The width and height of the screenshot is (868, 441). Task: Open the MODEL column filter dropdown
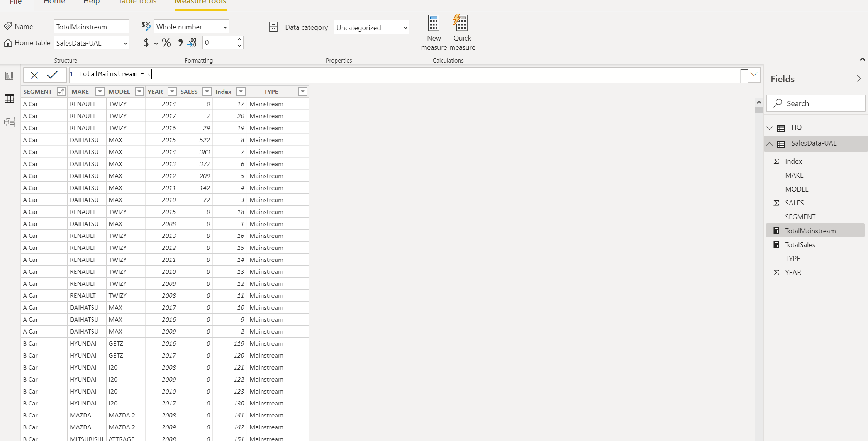139,92
